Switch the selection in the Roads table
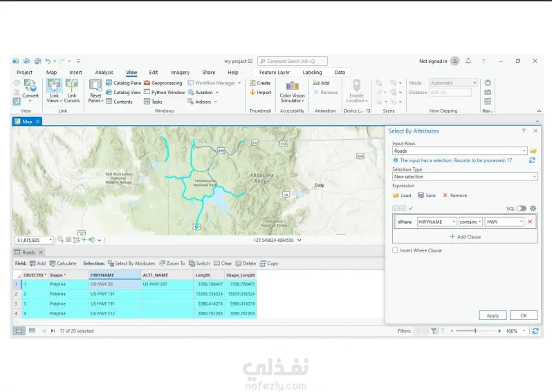The height and width of the screenshot is (392, 552). click(199, 263)
